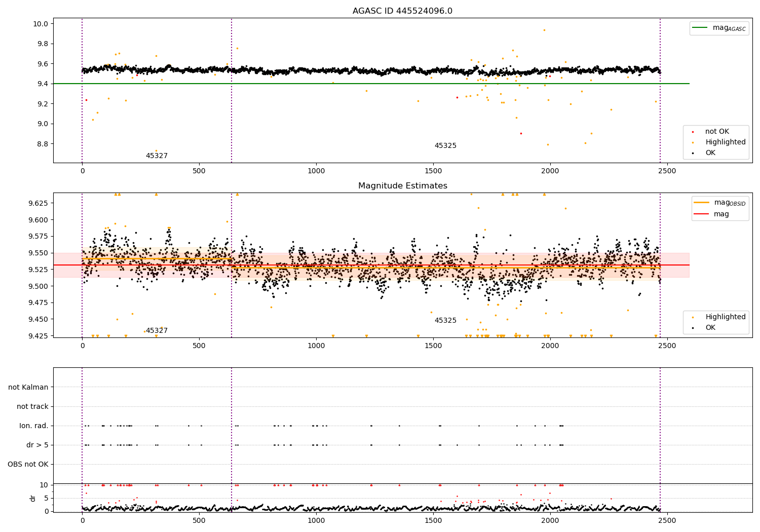The width and height of the screenshot is (760, 532).
Task: Click the "1500" x-tick under Magnitude Estimates plot
Action: pyautogui.click(x=433, y=346)
